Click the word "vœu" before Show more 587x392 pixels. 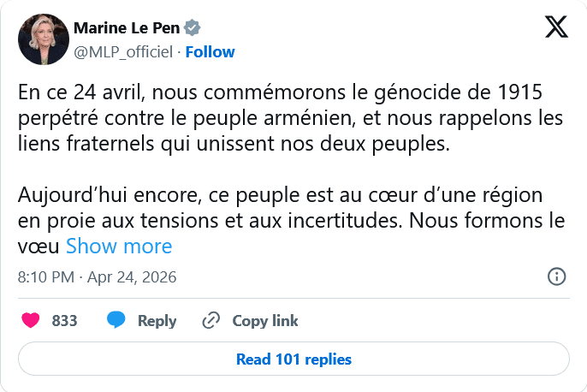[x=39, y=247]
